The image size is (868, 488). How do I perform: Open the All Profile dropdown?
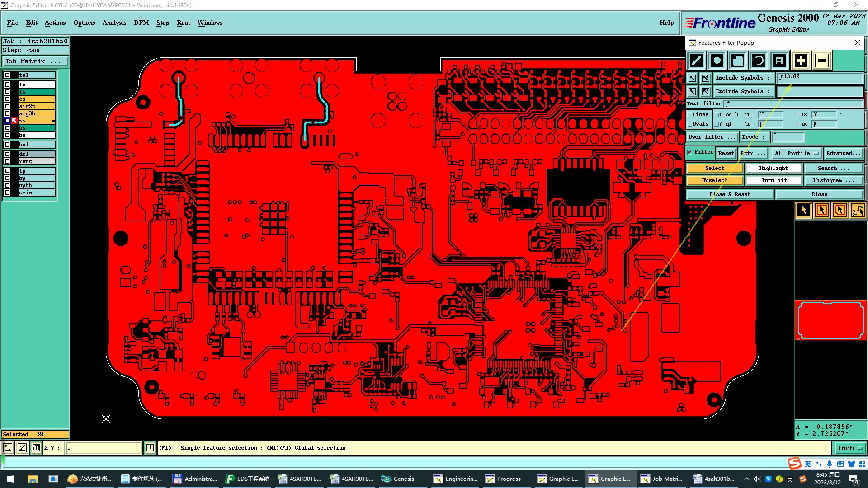(797, 153)
